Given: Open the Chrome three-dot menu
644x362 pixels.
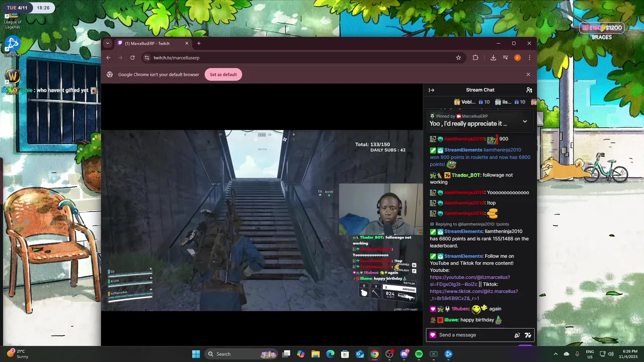Looking at the screenshot, I should (x=529, y=58).
